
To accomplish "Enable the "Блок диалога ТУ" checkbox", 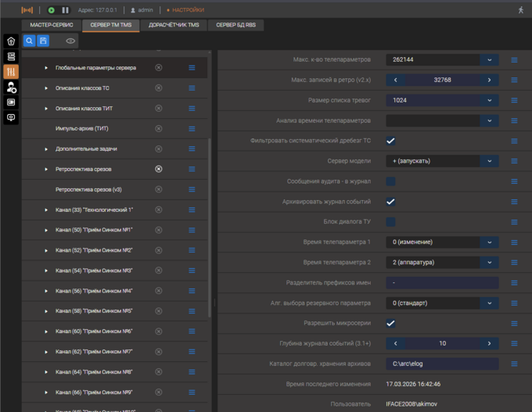I will click(390, 222).
